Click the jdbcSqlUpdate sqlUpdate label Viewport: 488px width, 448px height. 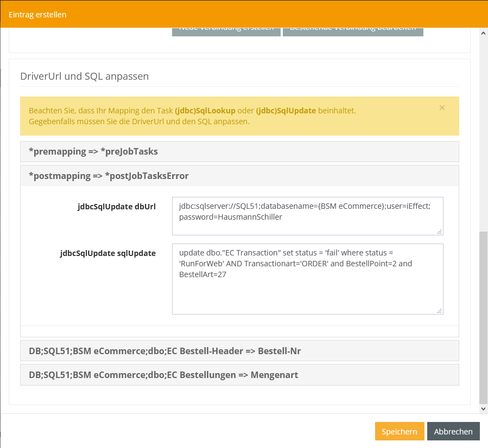point(108,253)
